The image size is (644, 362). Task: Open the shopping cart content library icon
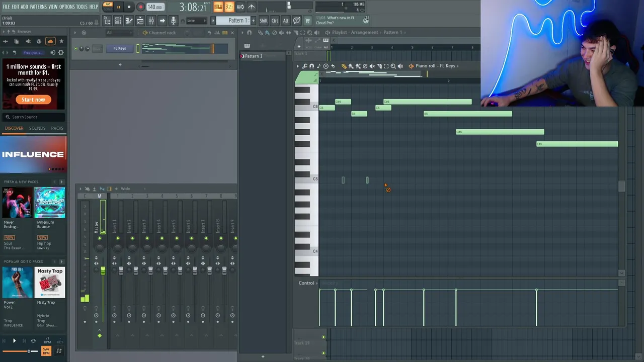(x=307, y=21)
